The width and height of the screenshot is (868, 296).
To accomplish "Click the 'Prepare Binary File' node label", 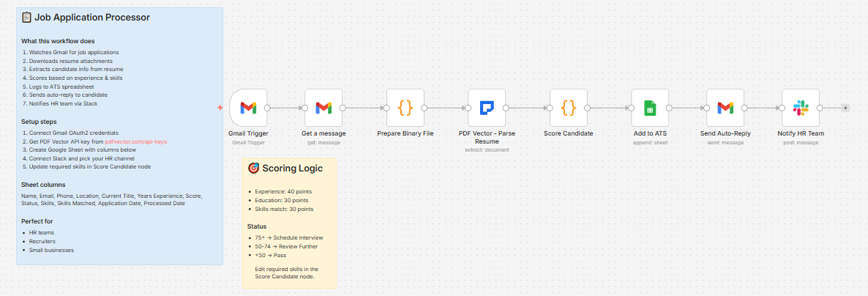I will pos(405,133).
